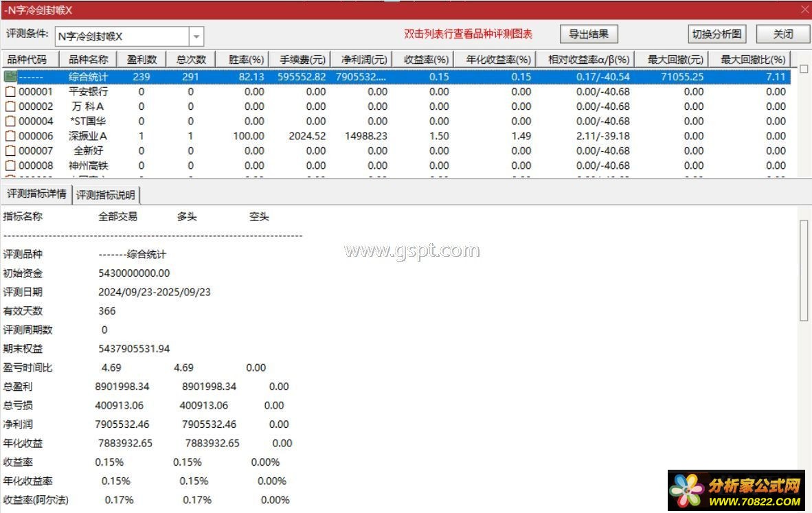Click the 有效天数 value 366
This screenshot has height=513, width=812.
click(x=106, y=311)
